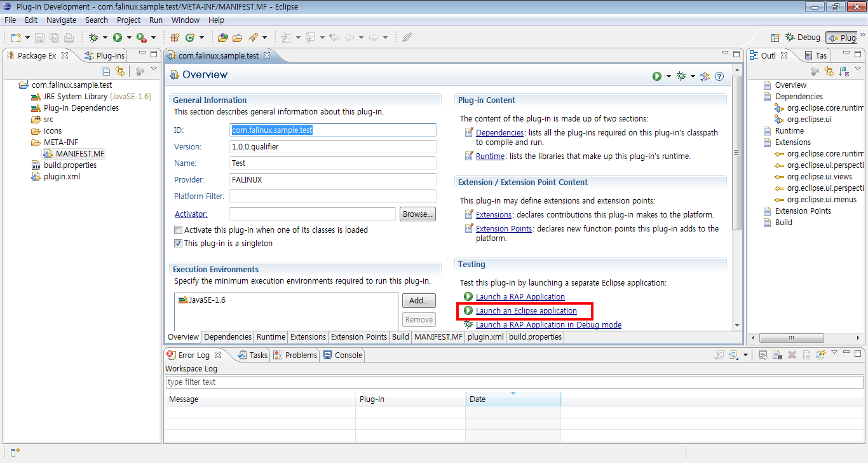Screen dimensions: 868x463
Task: Switch to the Console tab
Action: click(343, 356)
